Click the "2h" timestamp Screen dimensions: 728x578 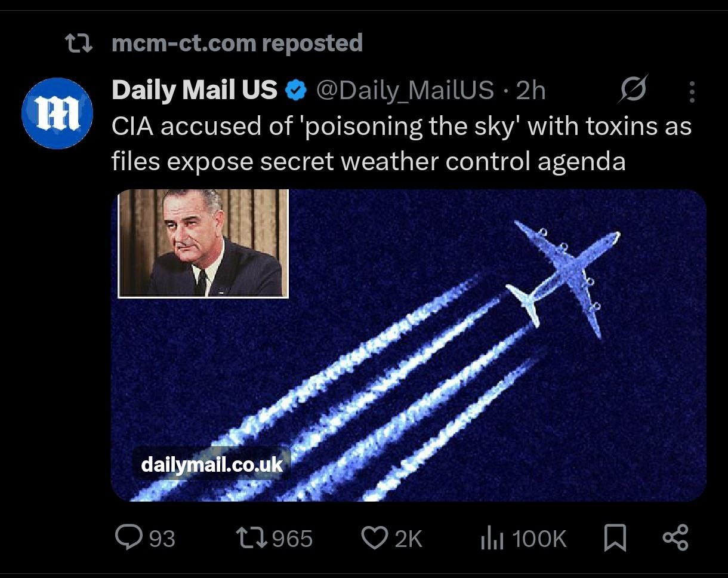click(530, 90)
